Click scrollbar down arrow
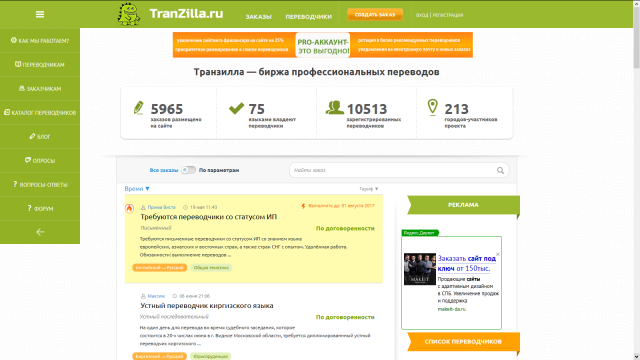 (636, 357)
